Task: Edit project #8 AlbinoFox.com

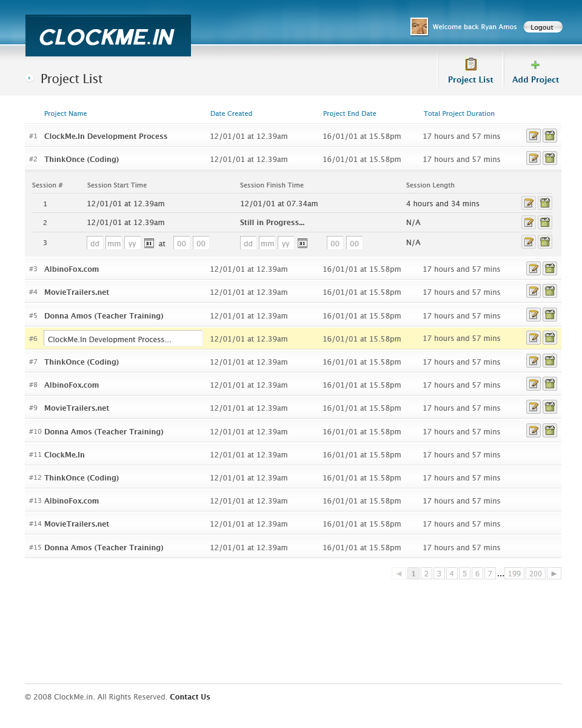Action: [x=533, y=384]
